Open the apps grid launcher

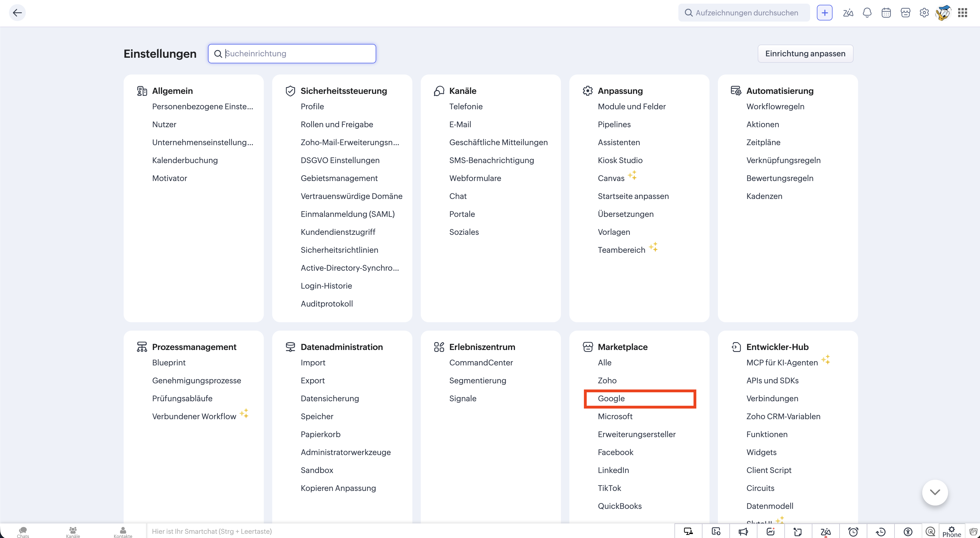click(963, 13)
